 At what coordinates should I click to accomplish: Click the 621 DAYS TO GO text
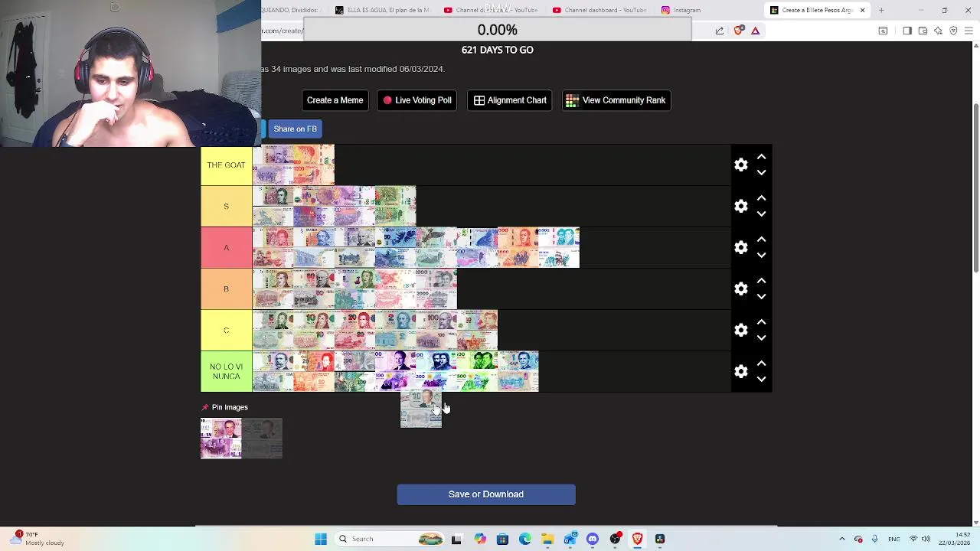tap(497, 50)
